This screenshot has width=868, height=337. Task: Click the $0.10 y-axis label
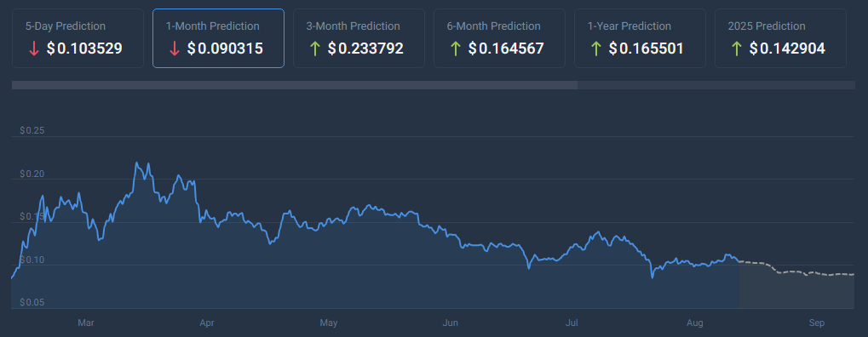[x=32, y=260]
